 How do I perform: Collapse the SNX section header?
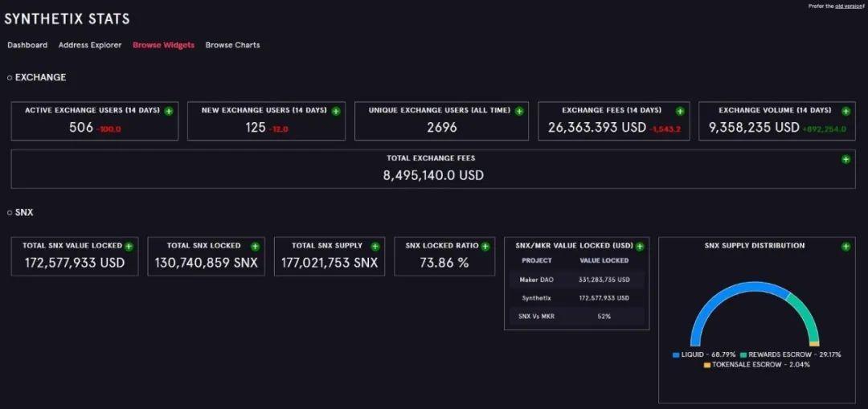click(x=20, y=212)
